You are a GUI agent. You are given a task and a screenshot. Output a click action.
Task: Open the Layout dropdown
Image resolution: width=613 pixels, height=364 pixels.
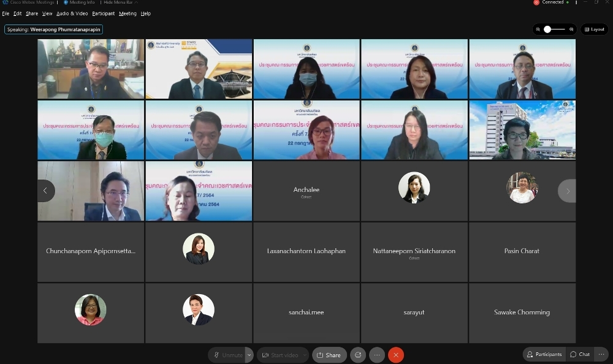pos(594,29)
